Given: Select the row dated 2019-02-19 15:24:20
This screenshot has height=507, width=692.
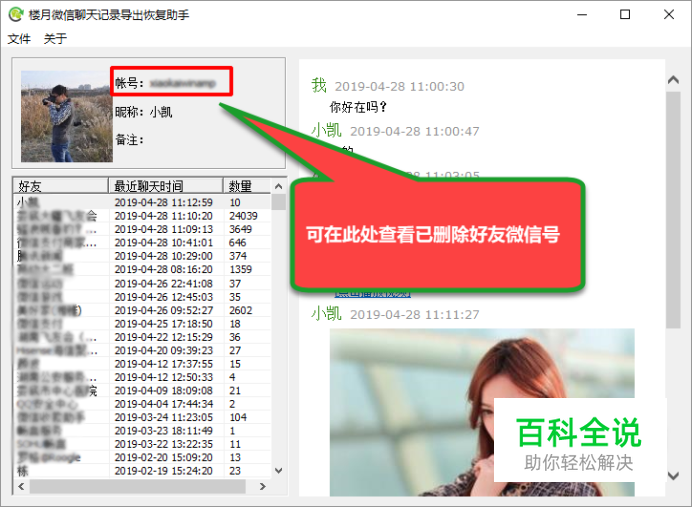Looking at the screenshot, I should pyautogui.click(x=142, y=471).
